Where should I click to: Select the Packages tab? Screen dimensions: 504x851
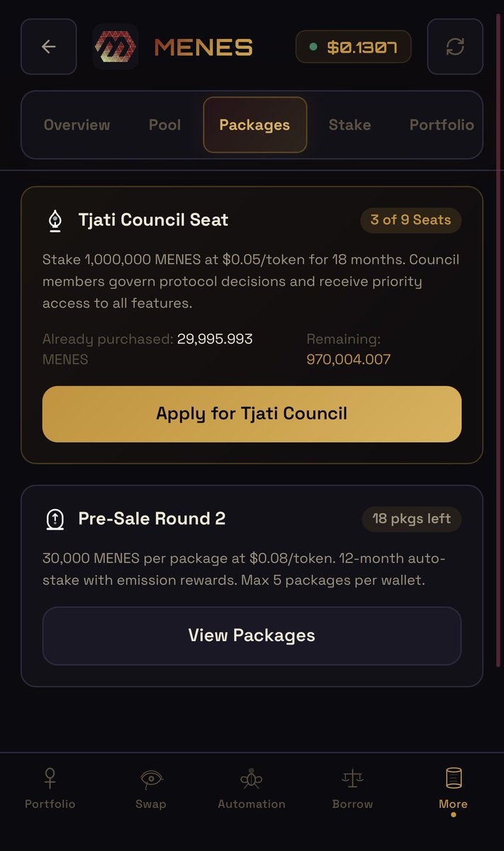click(x=254, y=125)
